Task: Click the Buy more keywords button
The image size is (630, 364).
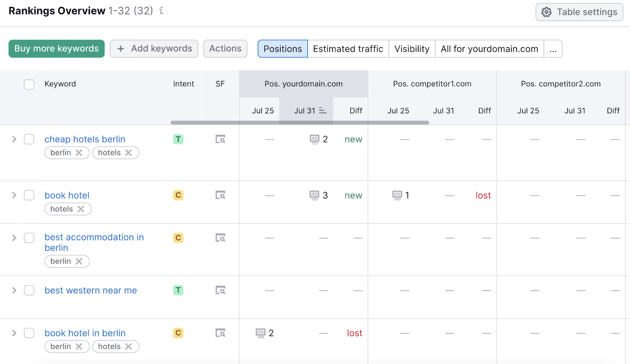Action: [56, 48]
